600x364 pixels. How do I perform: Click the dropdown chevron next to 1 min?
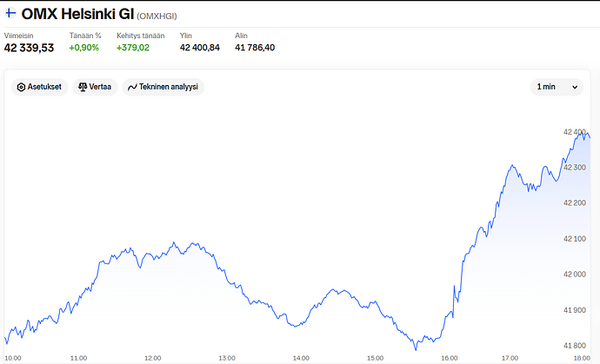tap(575, 87)
